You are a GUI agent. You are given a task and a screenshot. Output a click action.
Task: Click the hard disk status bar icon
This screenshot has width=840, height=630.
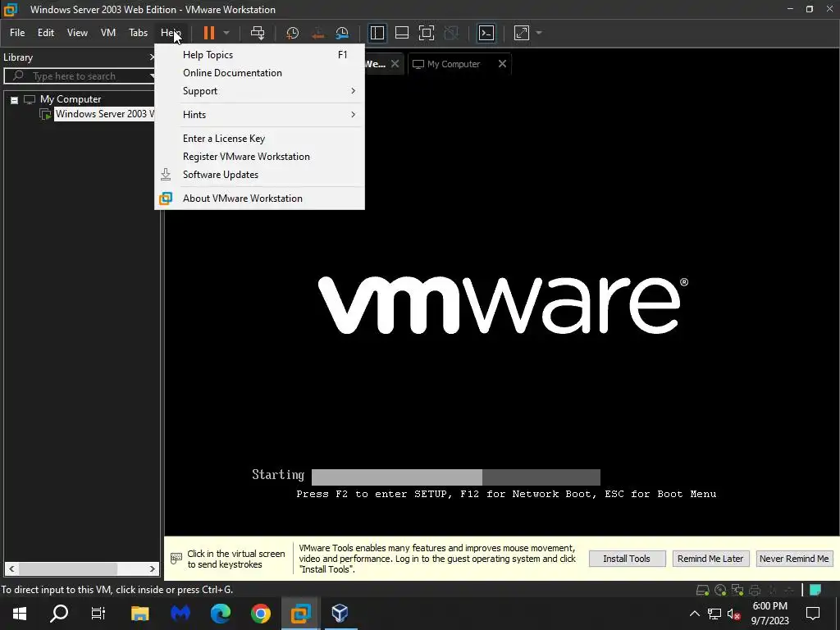pos(702,591)
